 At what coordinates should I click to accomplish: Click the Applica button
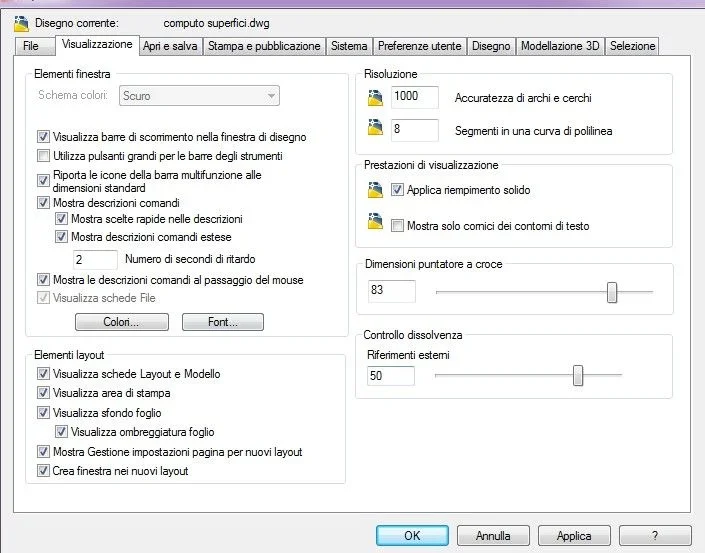click(x=574, y=535)
